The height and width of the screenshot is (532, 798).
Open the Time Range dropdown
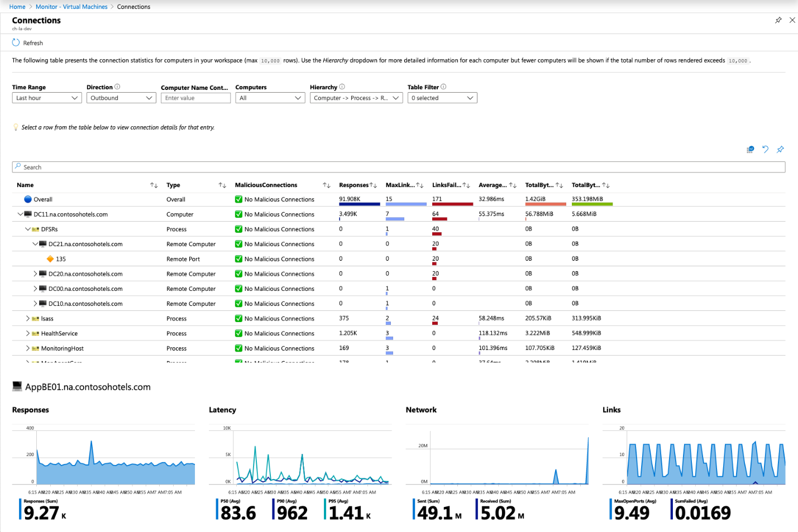point(47,98)
